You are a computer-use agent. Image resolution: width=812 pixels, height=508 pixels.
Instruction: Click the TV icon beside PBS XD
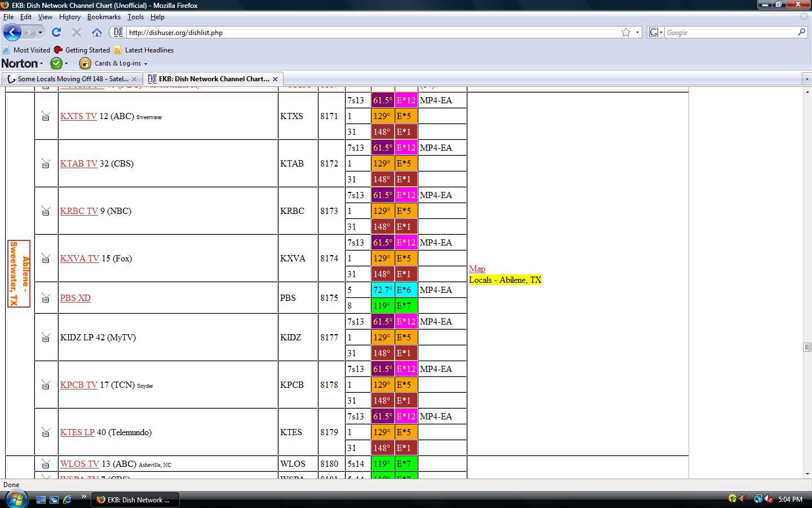tap(46, 298)
